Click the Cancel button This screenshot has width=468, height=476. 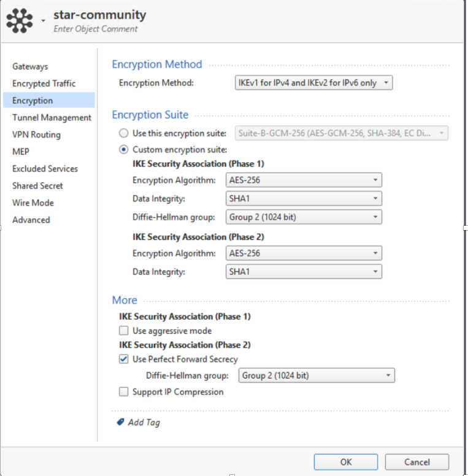pos(417,462)
